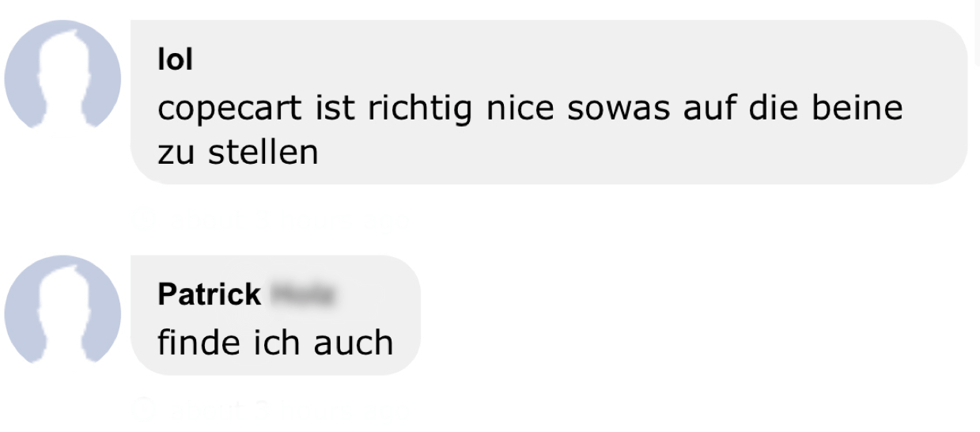Click the faded clock icon under Patrick's comment
The height and width of the screenshot is (432, 980).
point(145,409)
